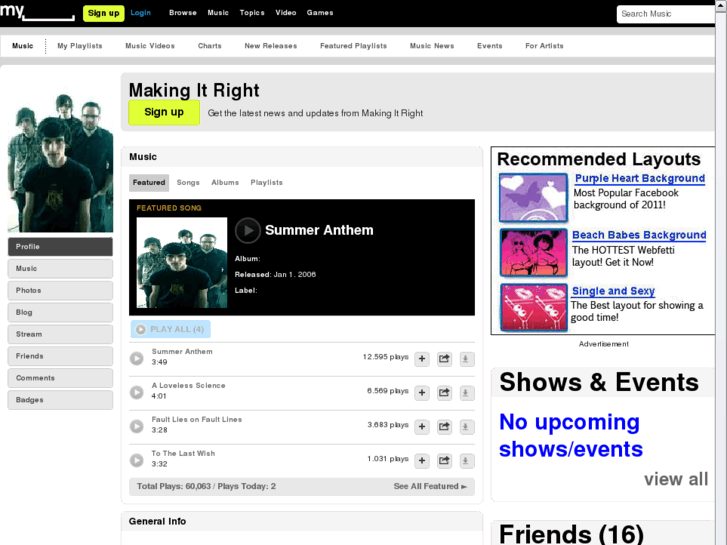Open the For Artists section

(x=544, y=46)
